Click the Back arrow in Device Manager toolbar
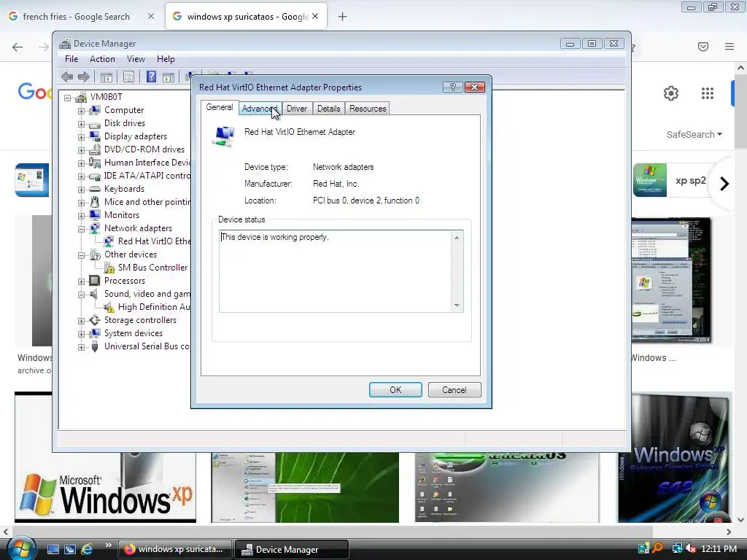The height and width of the screenshot is (560, 747). click(x=67, y=77)
